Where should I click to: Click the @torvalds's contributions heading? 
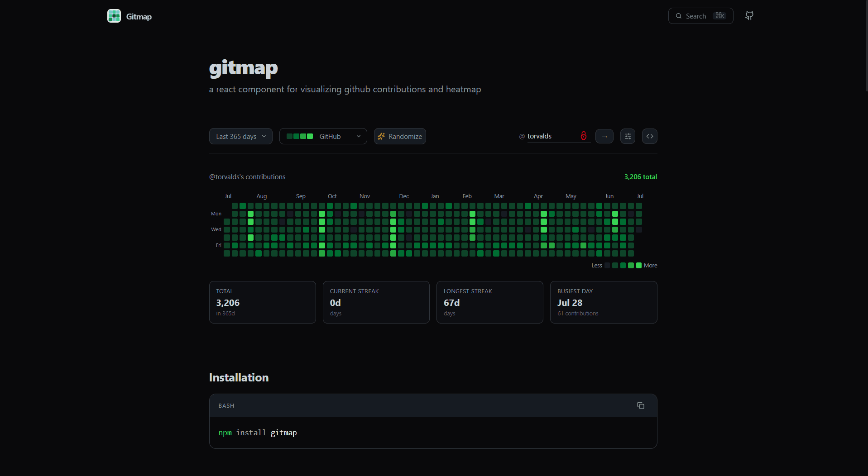tap(247, 177)
